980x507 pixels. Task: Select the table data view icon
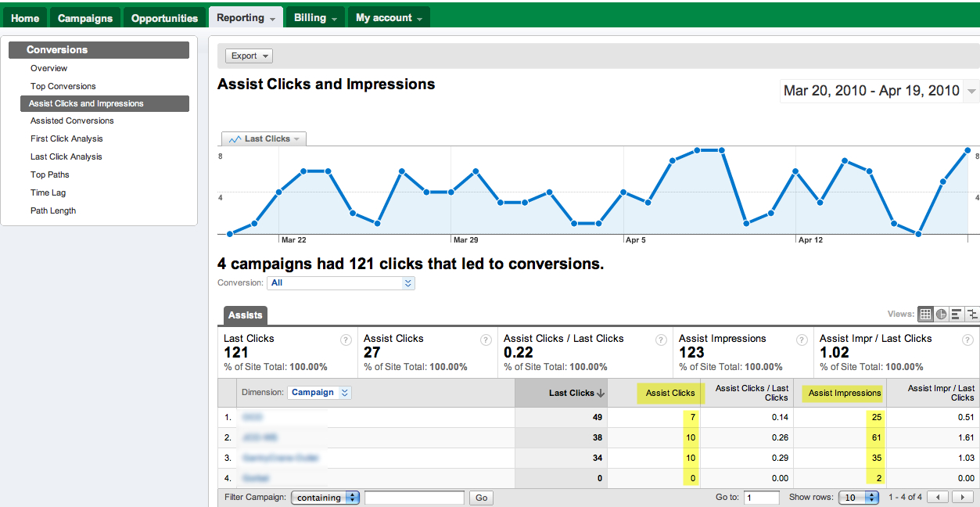point(925,314)
